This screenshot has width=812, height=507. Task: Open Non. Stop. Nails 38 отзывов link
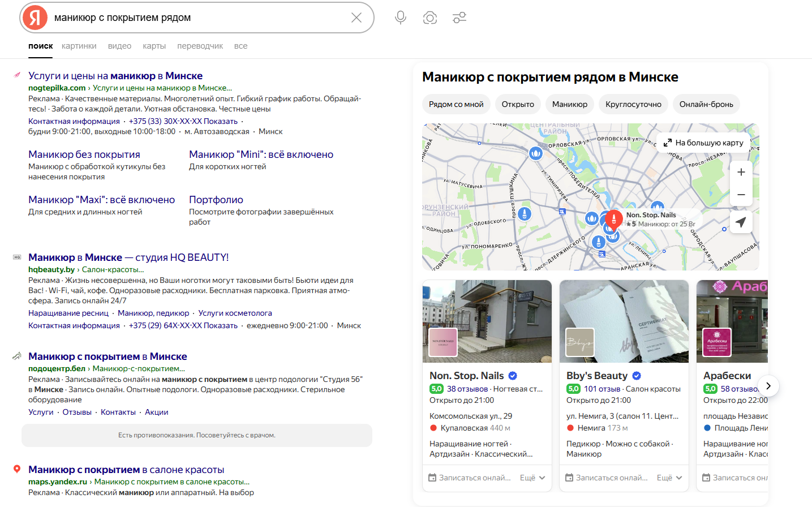(467, 389)
